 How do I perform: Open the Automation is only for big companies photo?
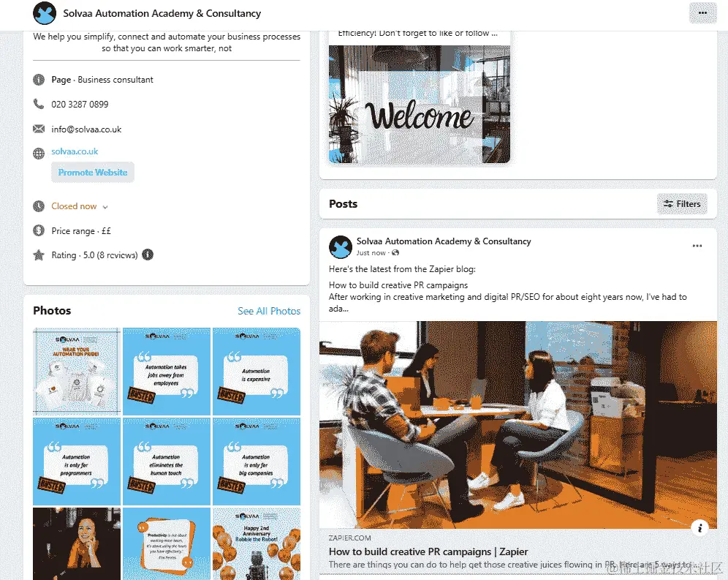click(257, 461)
